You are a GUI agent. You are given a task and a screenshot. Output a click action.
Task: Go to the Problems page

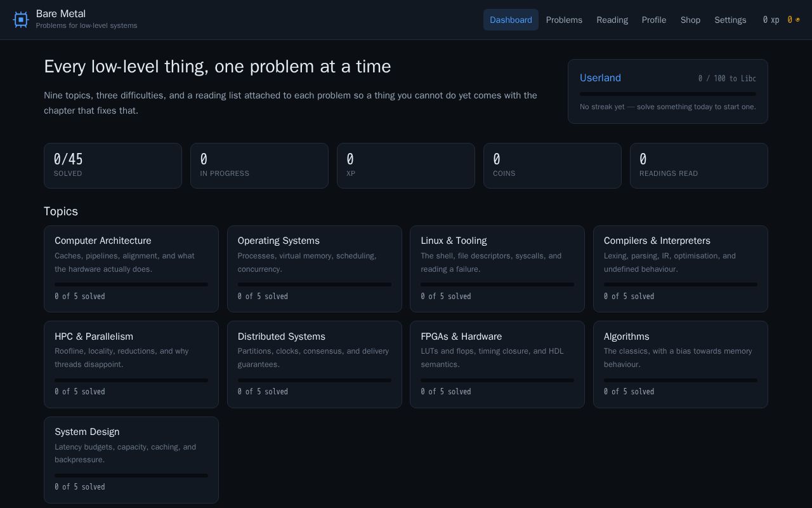pos(564,20)
